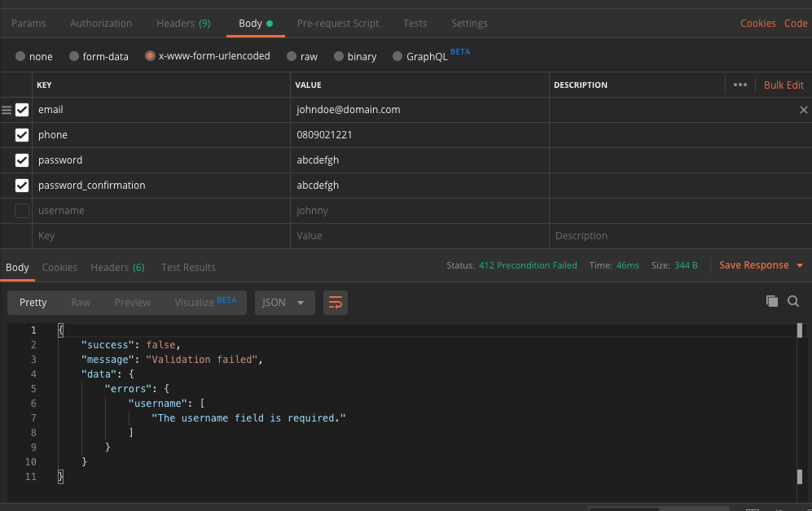Click the email value johndoe@domain.com field
812x511 pixels.
pos(419,110)
